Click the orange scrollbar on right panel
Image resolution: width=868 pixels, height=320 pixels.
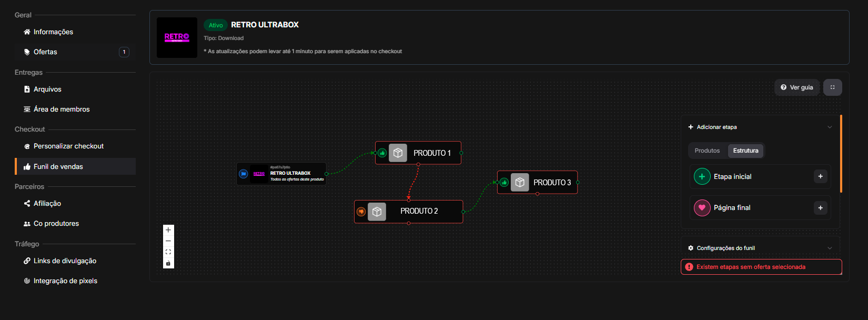841,154
